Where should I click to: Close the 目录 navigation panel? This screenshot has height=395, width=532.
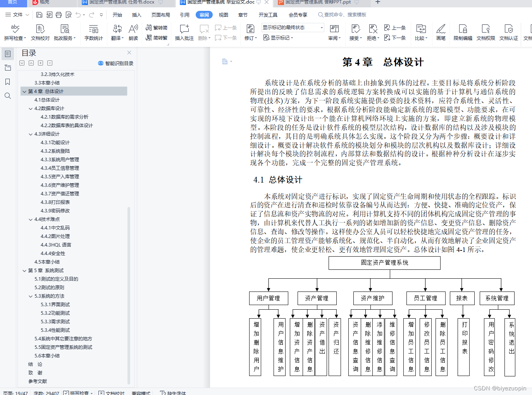[129, 52]
